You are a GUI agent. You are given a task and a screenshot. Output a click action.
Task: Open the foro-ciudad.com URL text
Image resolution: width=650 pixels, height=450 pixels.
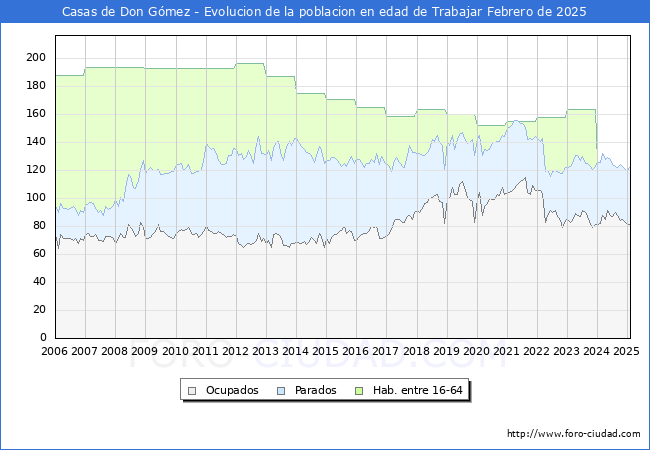click(574, 434)
